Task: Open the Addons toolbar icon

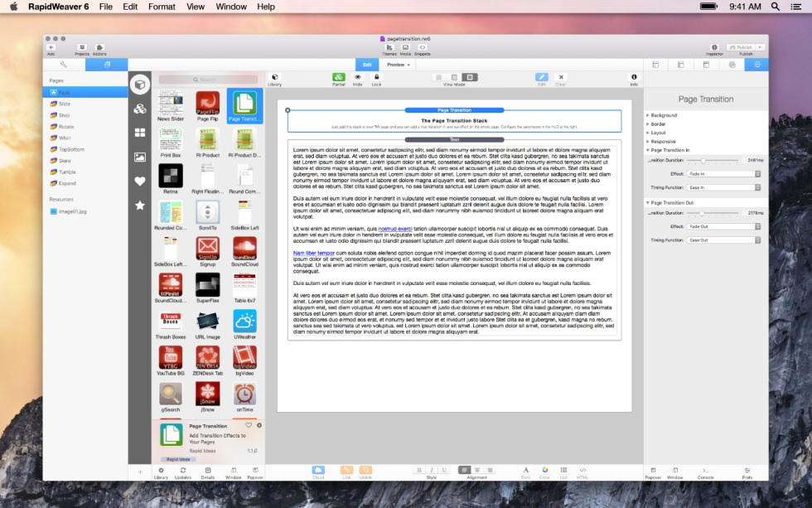Action: (100, 47)
